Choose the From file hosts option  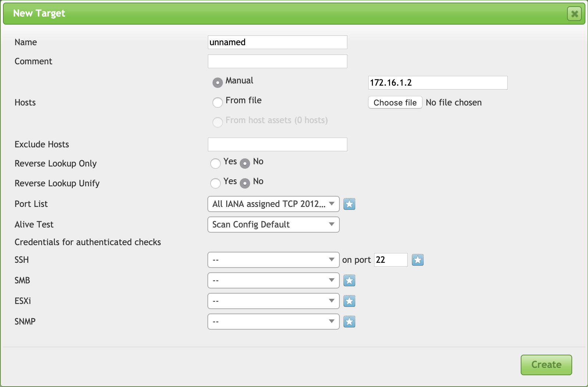pos(218,102)
